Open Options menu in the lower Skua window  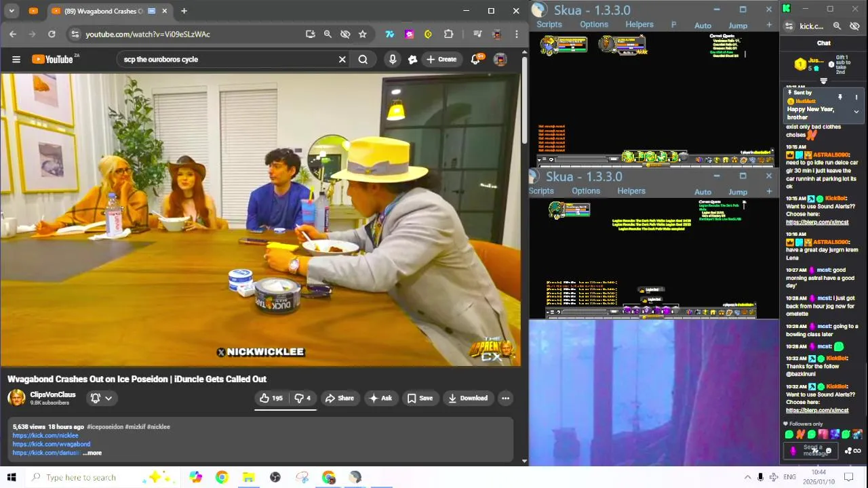(586, 191)
